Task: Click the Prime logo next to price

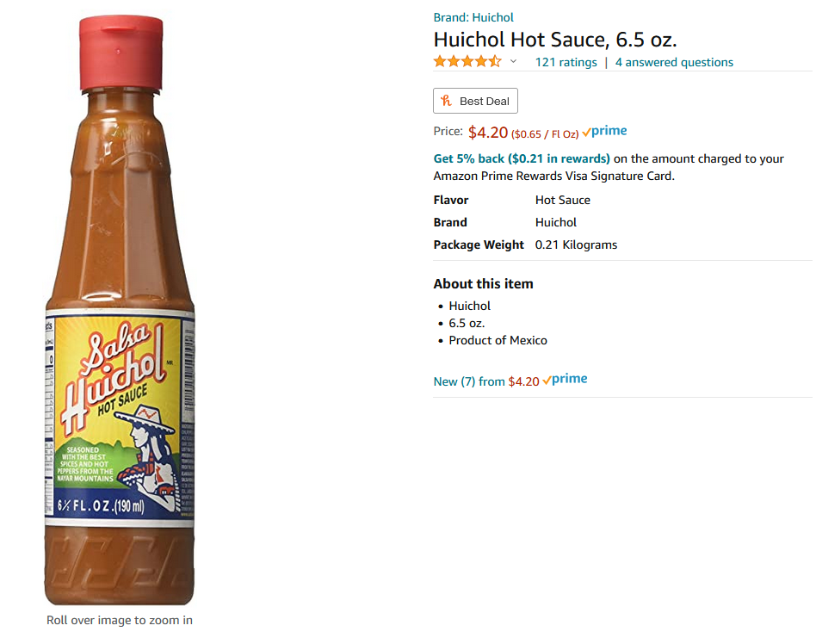Action: (604, 131)
